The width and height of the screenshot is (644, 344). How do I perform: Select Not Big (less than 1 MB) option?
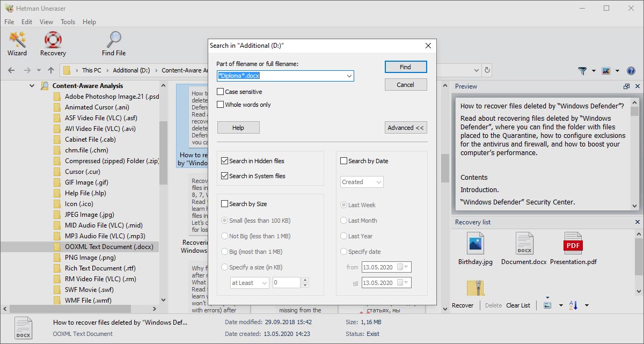225,236
